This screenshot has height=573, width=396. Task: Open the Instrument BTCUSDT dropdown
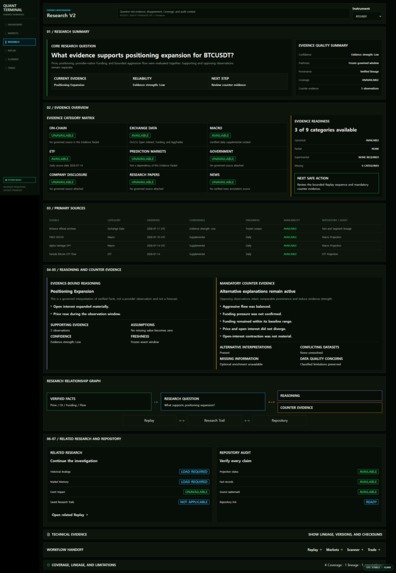pyautogui.click(x=367, y=16)
